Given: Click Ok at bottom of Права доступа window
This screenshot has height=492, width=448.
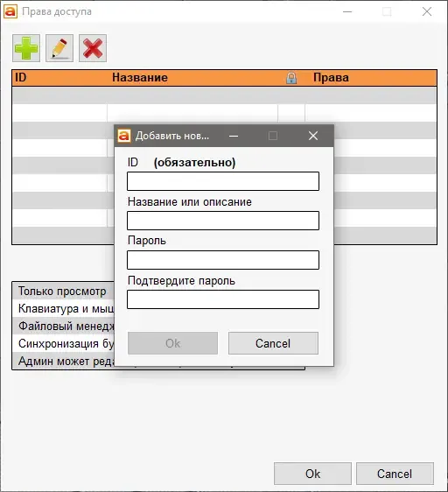Looking at the screenshot, I should 312,474.
